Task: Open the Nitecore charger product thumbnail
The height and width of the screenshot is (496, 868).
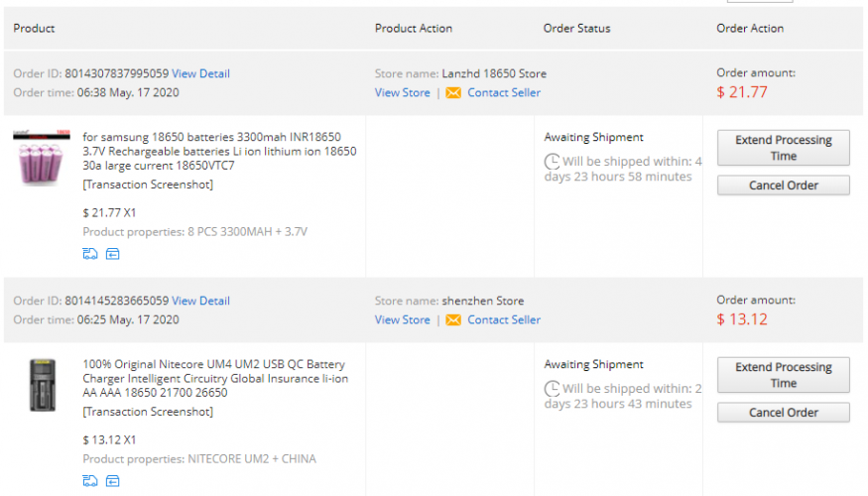Action: click(x=43, y=385)
